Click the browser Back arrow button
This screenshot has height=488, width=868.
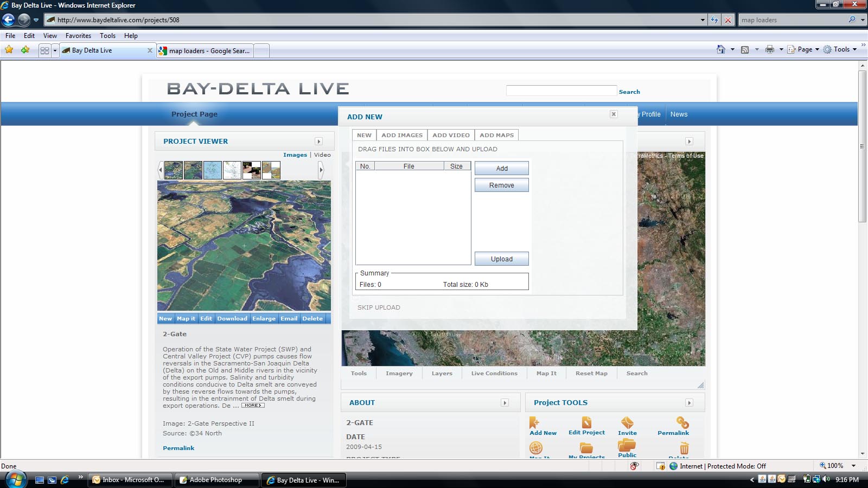point(8,20)
